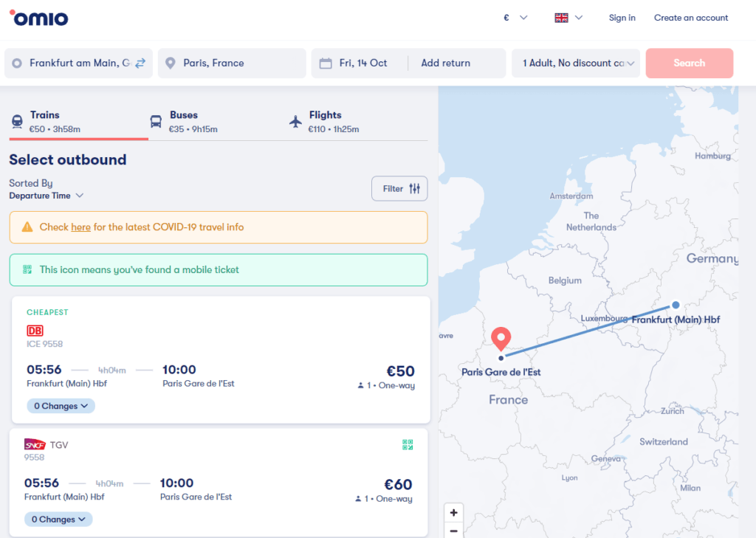This screenshot has width=756, height=538.
Task: Select the €50 ticket price
Action: 401,371
